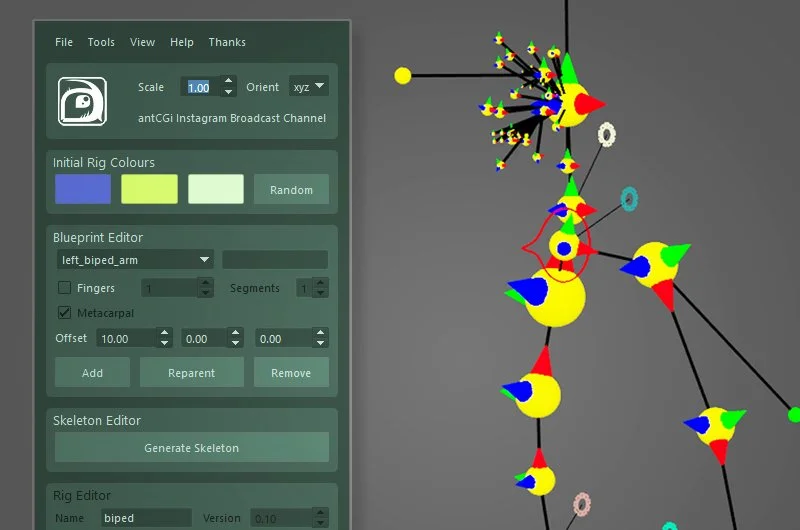
Task: Click the Version 0.10 field
Action: (281, 518)
